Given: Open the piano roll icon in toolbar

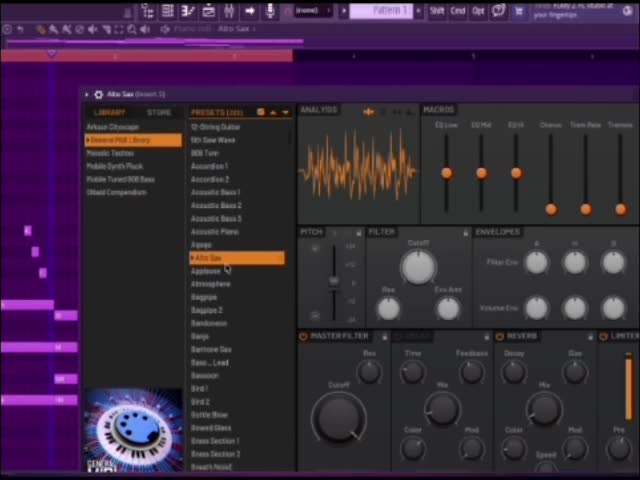Looking at the screenshot, I should click(x=188, y=11).
